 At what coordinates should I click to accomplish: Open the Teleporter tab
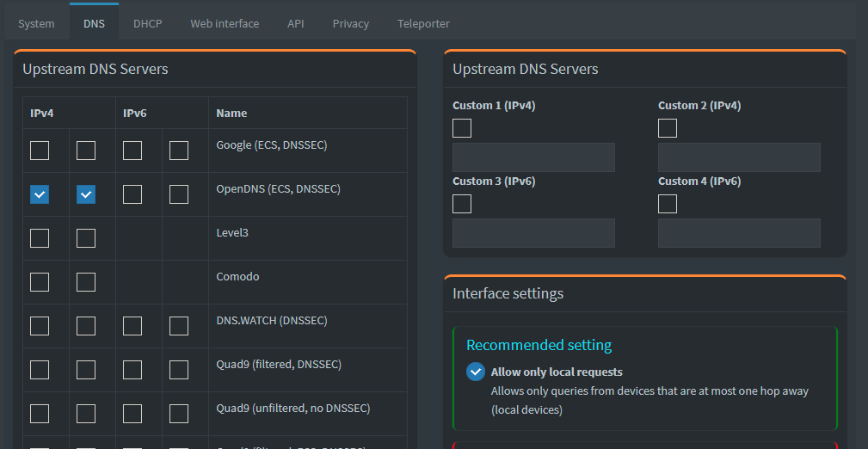click(x=423, y=23)
